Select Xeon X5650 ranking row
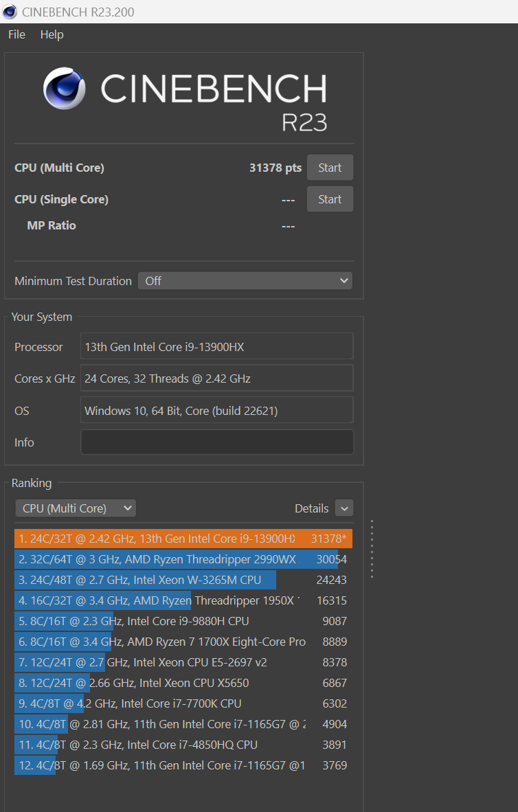Viewport: 518px width, 812px height. pyautogui.click(x=183, y=683)
